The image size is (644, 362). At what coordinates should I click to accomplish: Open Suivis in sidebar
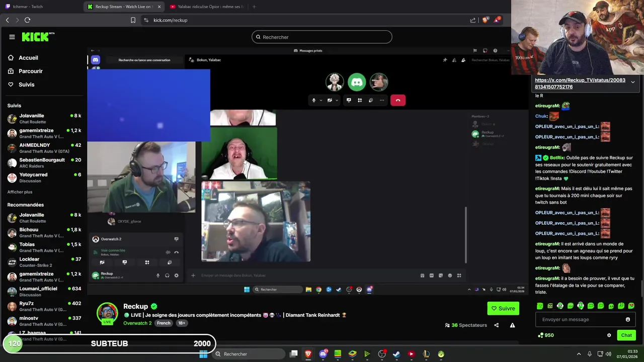(21, 84)
